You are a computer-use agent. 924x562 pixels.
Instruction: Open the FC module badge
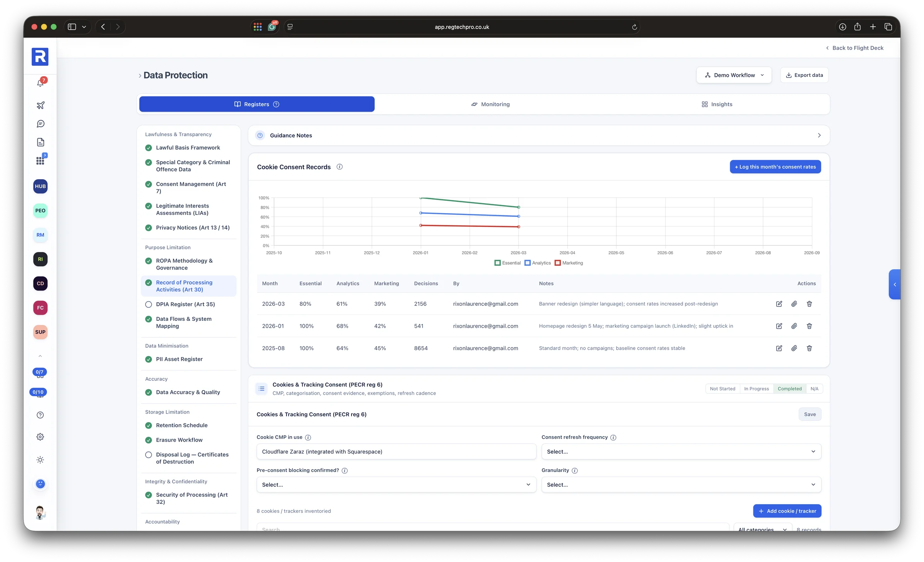[40, 308]
